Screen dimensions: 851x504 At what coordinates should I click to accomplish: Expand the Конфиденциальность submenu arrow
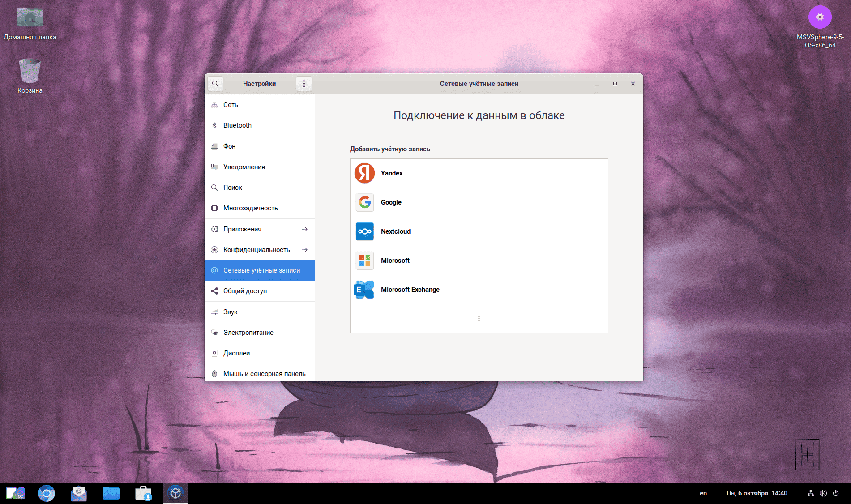click(305, 250)
